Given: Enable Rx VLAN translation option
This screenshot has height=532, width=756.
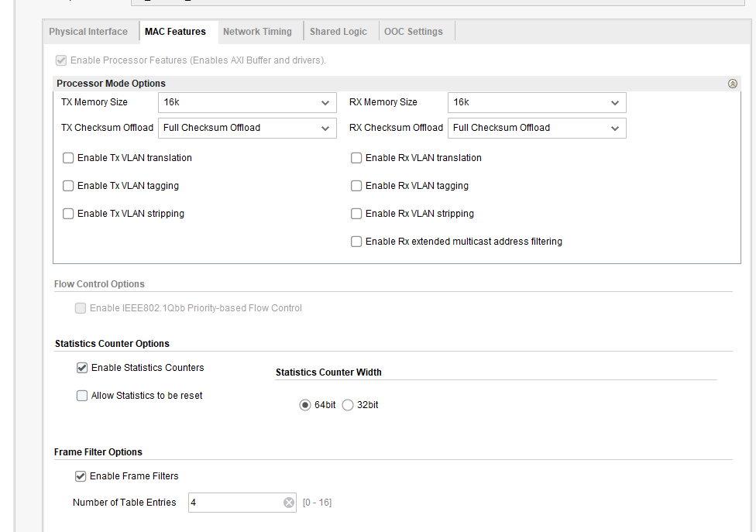Looking at the screenshot, I should [x=356, y=158].
